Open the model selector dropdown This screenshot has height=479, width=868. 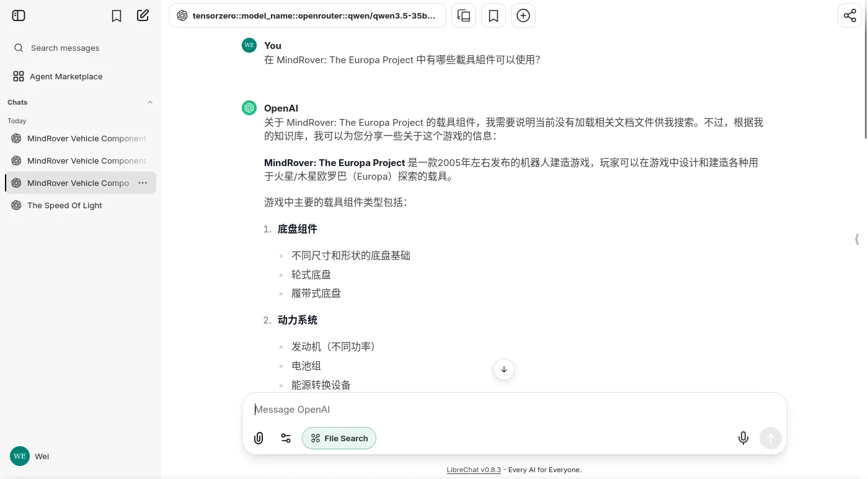click(x=307, y=16)
